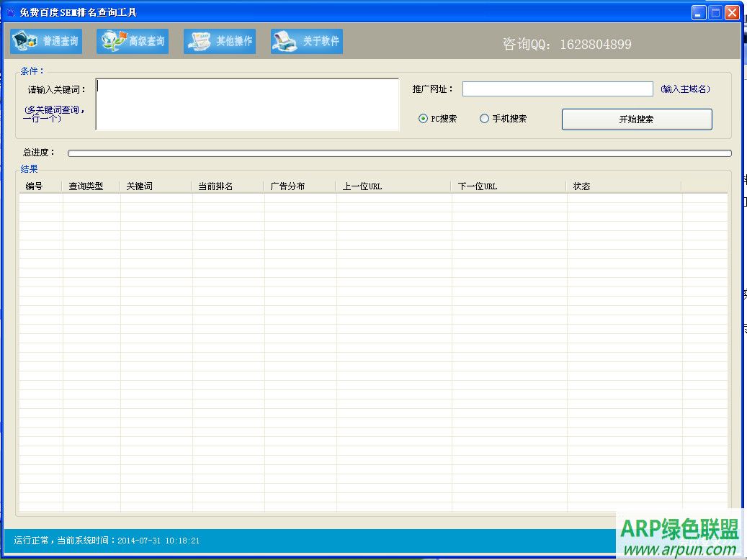
Task: Click the 总进度 progress bar
Action: pos(399,153)
